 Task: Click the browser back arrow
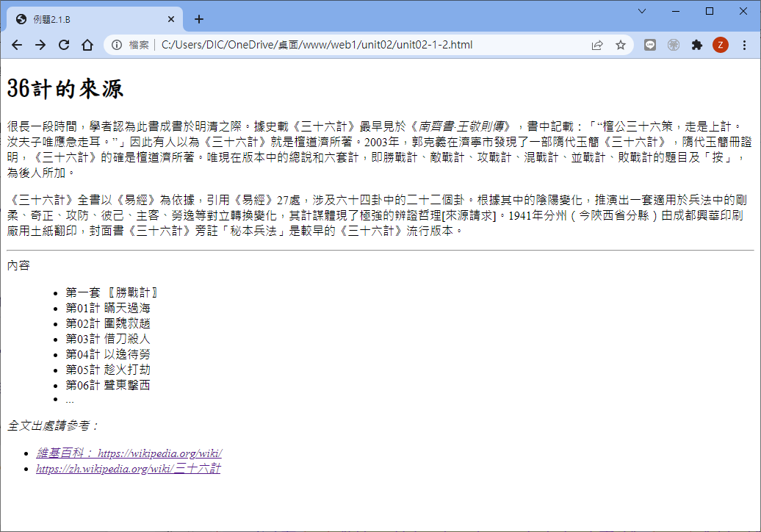(17, 45)
